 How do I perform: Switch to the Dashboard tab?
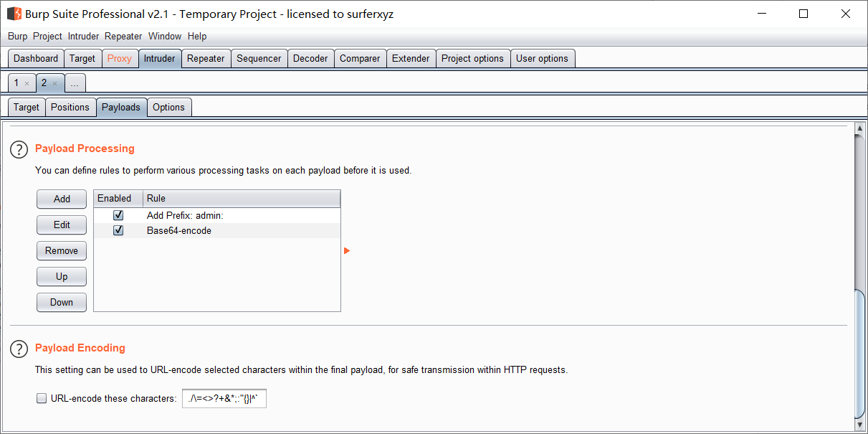click(36, 59)
